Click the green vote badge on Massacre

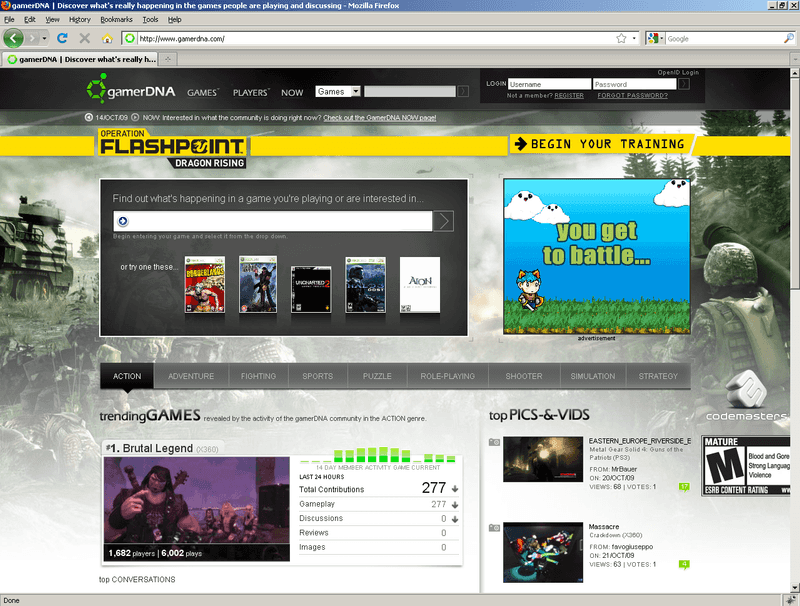[684, 565]
